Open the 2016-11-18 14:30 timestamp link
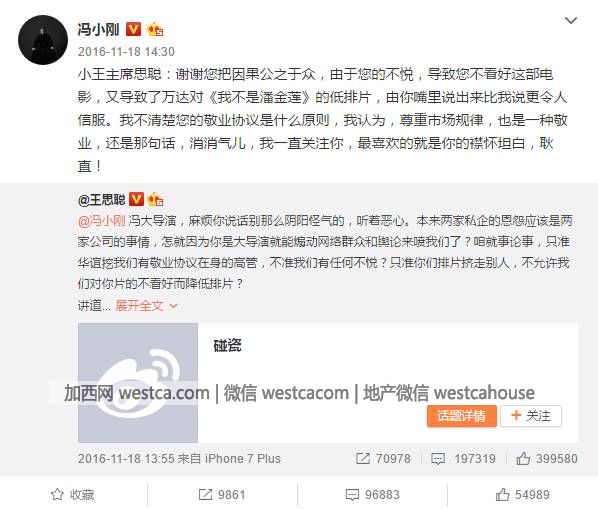 pyautogui.click(x=126, y=51)
